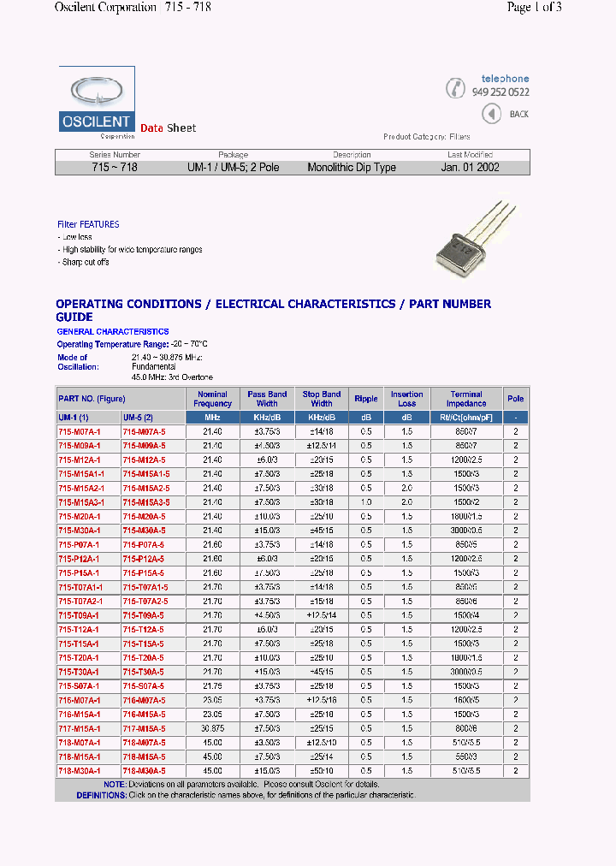The width and height of the screenshot is (616, 866).
Task: Select part number 715-M15A1-1
Action: 81,474
